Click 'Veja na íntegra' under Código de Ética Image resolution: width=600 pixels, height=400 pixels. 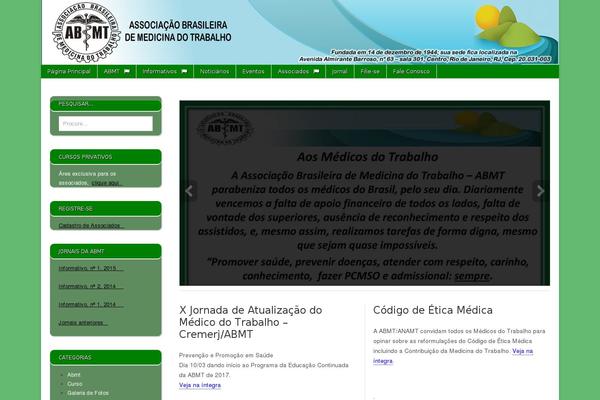coord(453,356)
